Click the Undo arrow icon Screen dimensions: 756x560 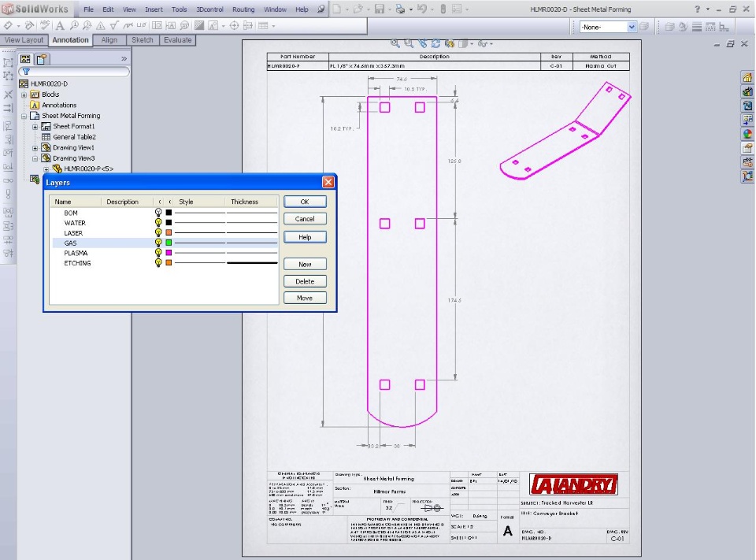coord(422,9)
